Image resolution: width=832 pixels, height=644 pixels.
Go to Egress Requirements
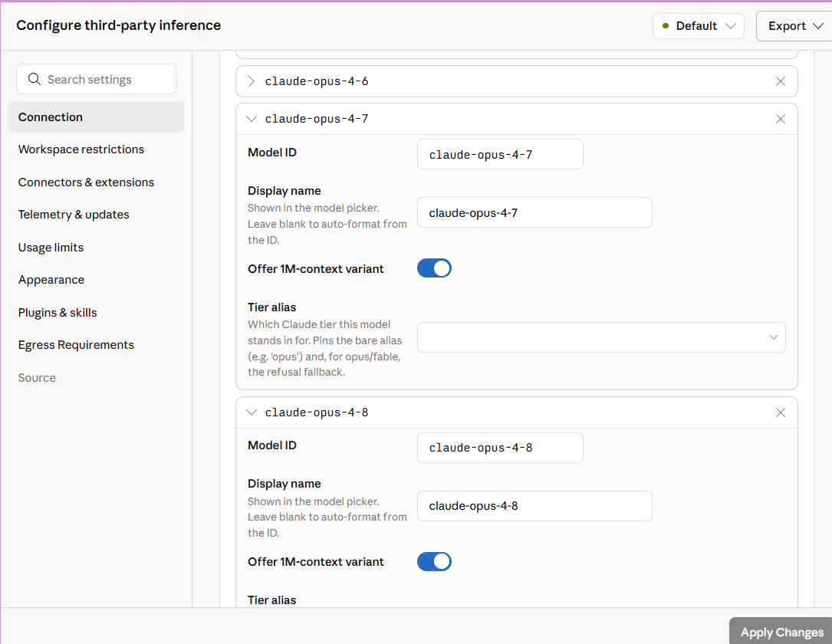tap(76, 345)
